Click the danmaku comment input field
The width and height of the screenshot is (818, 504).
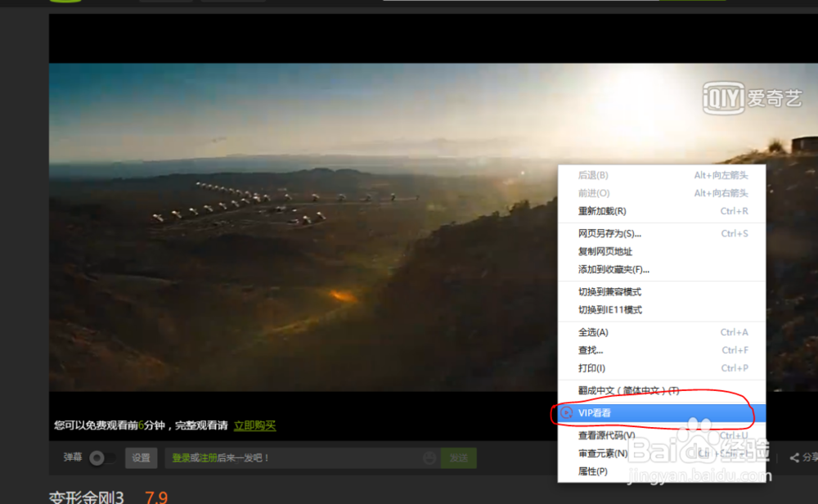point(303,458)
